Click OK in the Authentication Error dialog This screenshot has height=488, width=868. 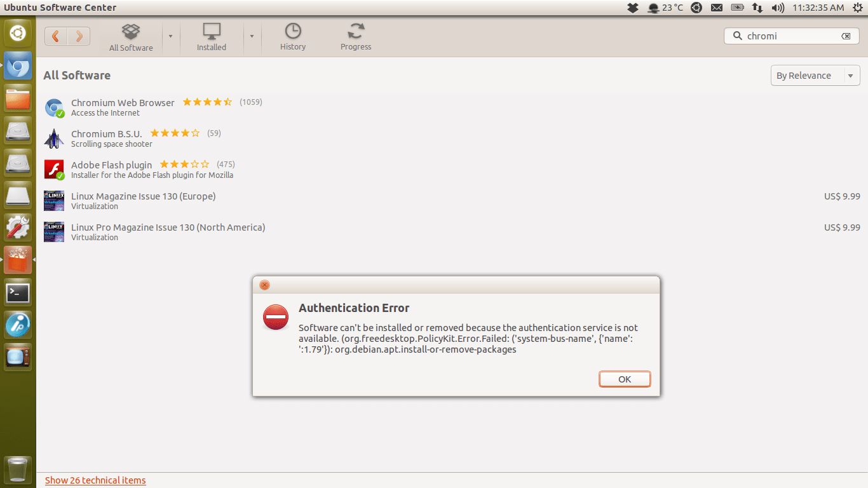[625, 379]
